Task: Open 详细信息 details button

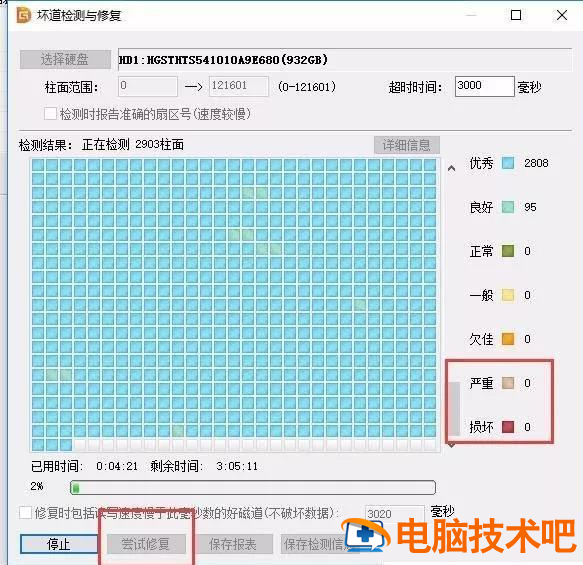Action: click(x=407, y=145)
